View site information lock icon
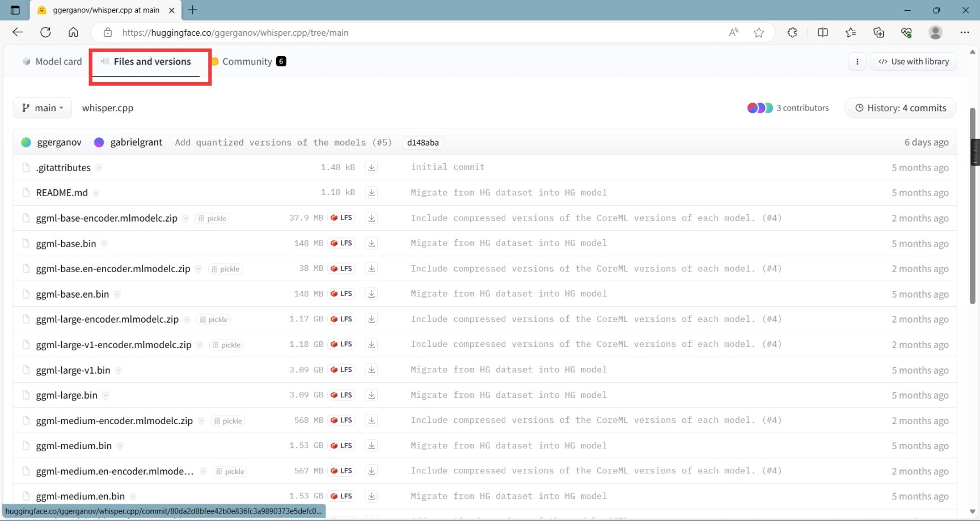 108,32
